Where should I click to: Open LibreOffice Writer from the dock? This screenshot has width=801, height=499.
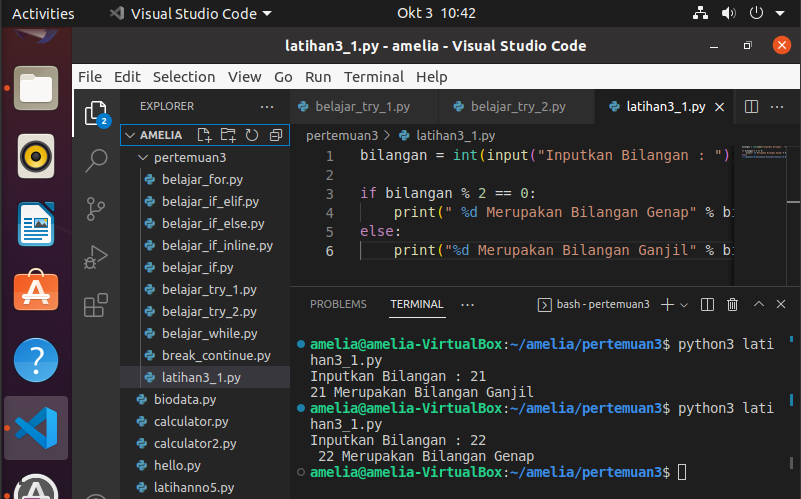coord(36,224)
